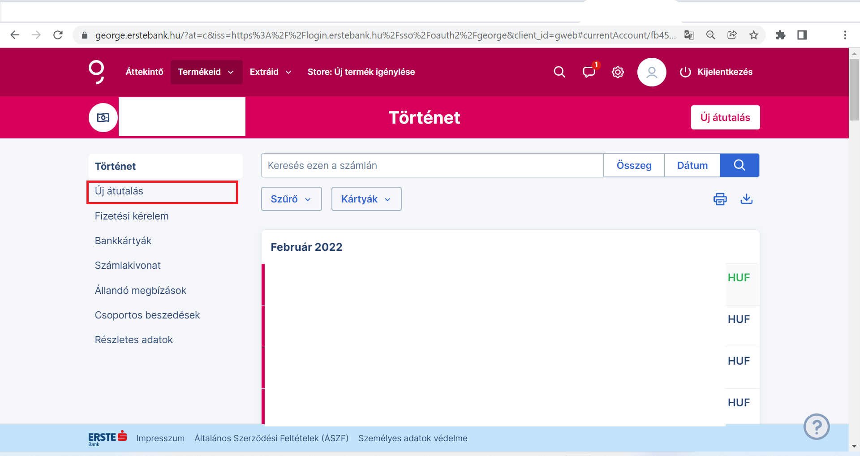Click the George logo icon

tap(96, 72)
